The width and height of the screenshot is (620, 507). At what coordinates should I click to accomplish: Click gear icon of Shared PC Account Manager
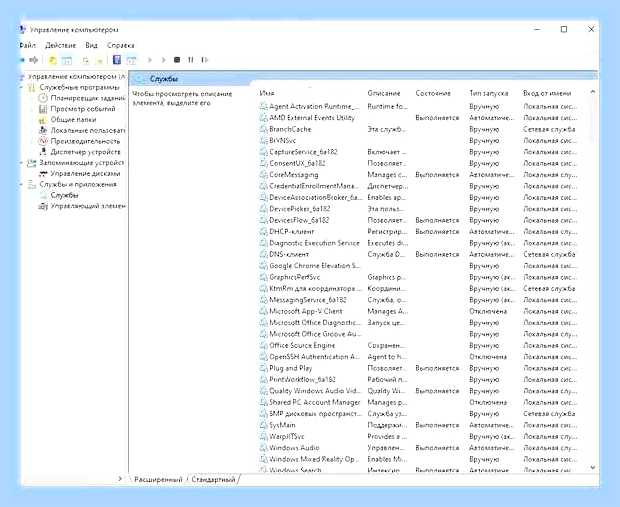tap(263, 403)
